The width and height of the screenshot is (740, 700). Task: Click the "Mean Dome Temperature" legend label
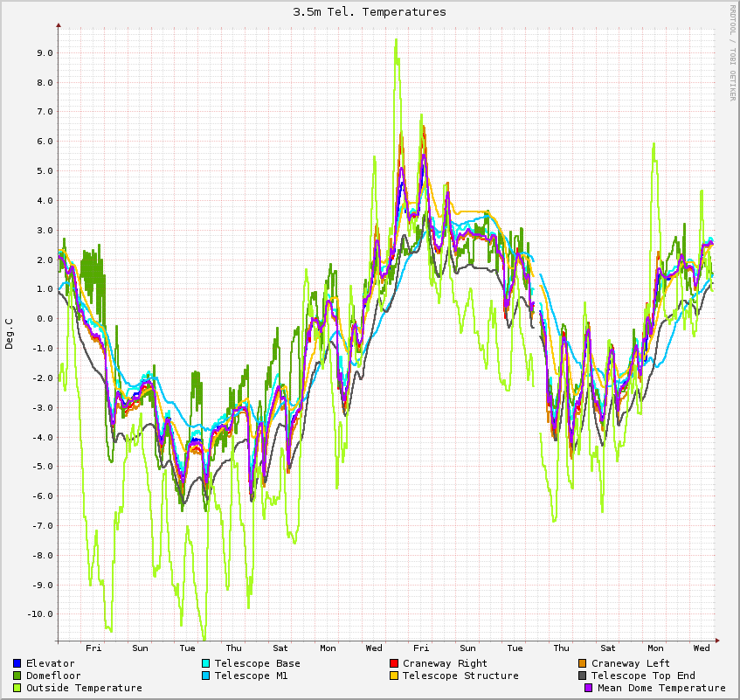tap(661, 688)
